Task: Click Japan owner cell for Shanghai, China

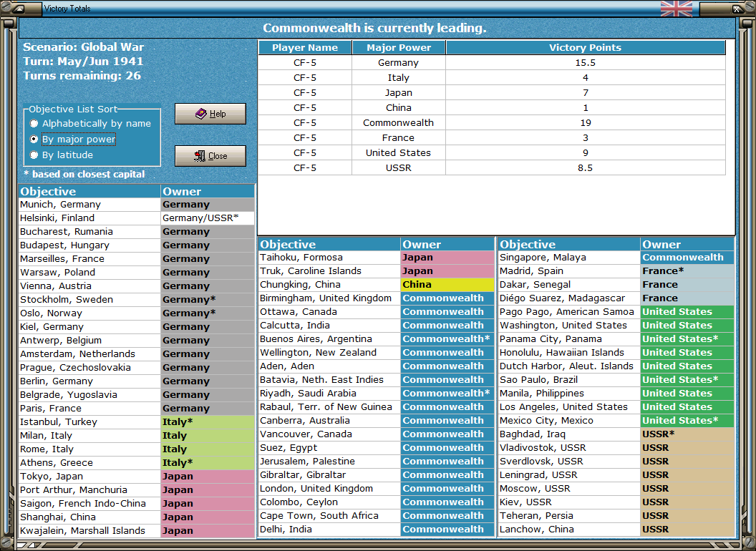Action: (208, 517)
